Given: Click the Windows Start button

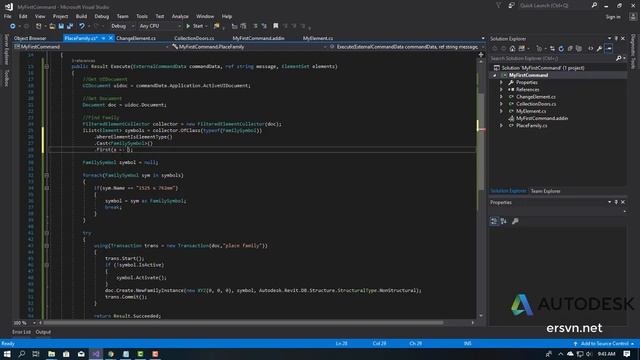Looking at the screenshot, I should pos(7,354).
